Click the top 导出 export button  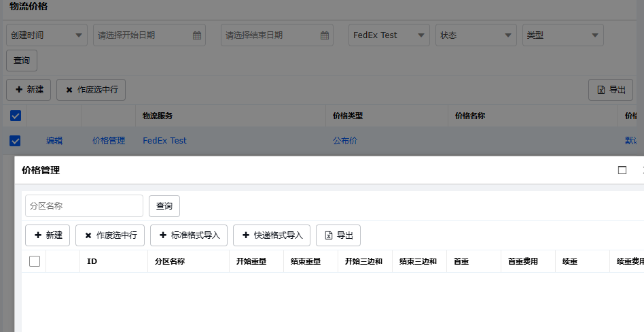point(610,90)
